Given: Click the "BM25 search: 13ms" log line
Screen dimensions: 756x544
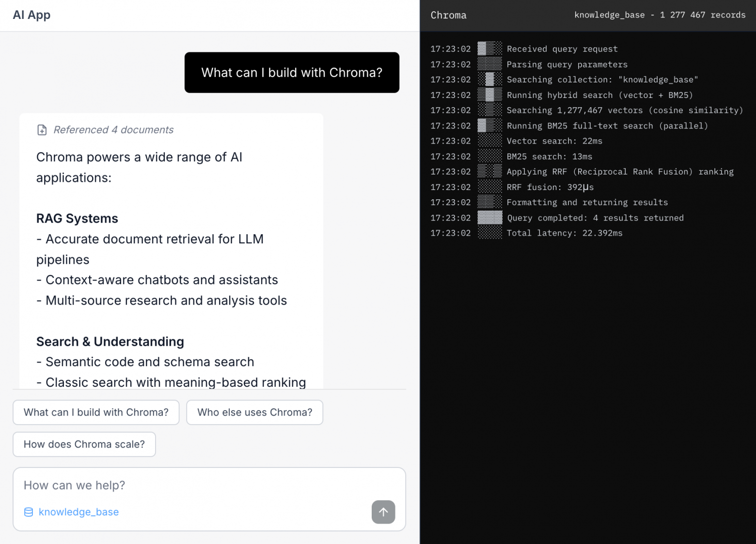Looking at the screenshot, I should [x=550, y=157].
